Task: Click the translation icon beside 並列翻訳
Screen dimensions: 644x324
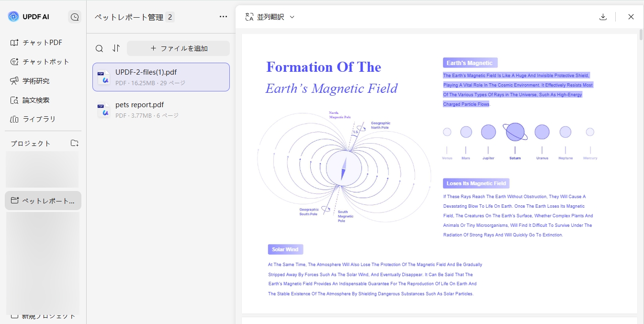Action: (x=249, y=17)
